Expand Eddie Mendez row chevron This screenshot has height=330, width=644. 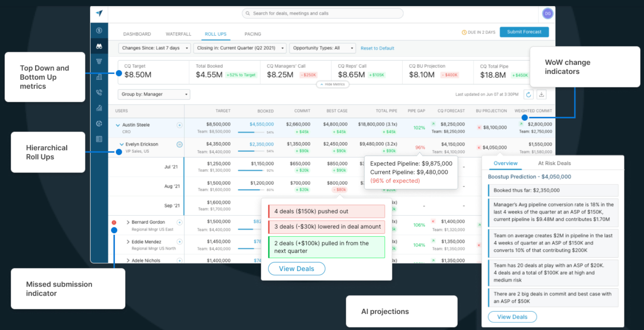(x=128, y=242)
